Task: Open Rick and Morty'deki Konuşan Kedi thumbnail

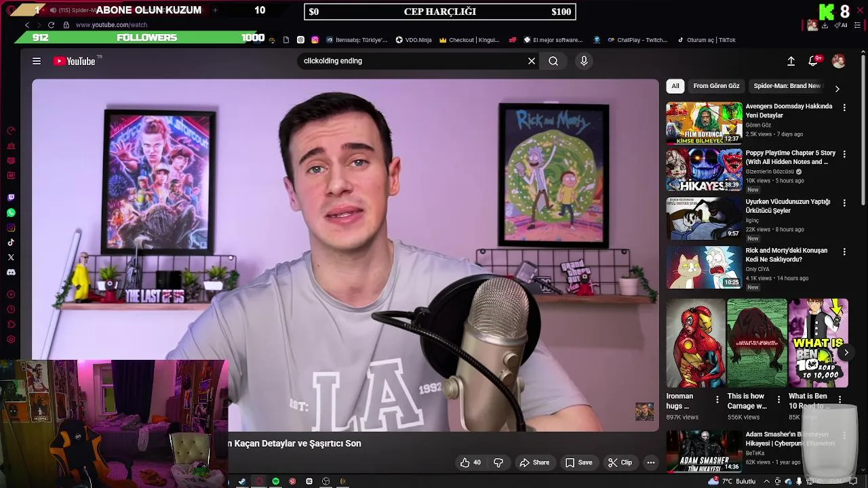Action: coord(704,267)
